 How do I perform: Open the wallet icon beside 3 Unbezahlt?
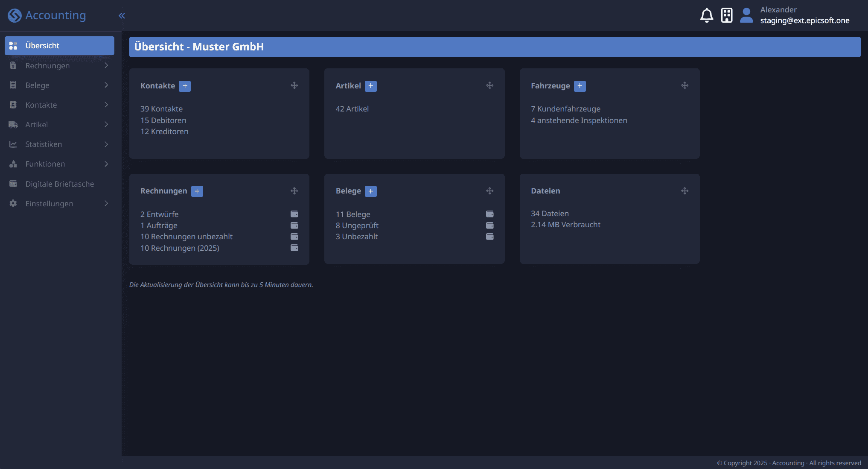pos(490,236)
